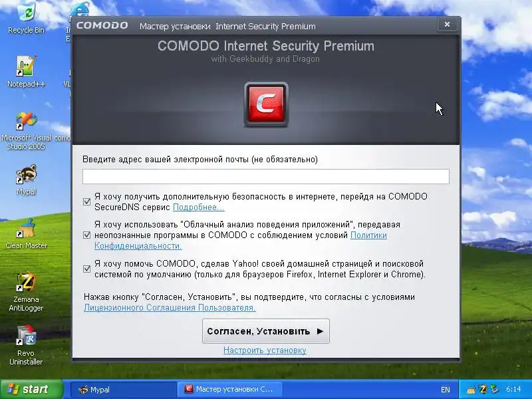This screenshot has height=399, width=532.
Task: Switch to the Mypal taskbar button
Action: [x=123, y=390]
